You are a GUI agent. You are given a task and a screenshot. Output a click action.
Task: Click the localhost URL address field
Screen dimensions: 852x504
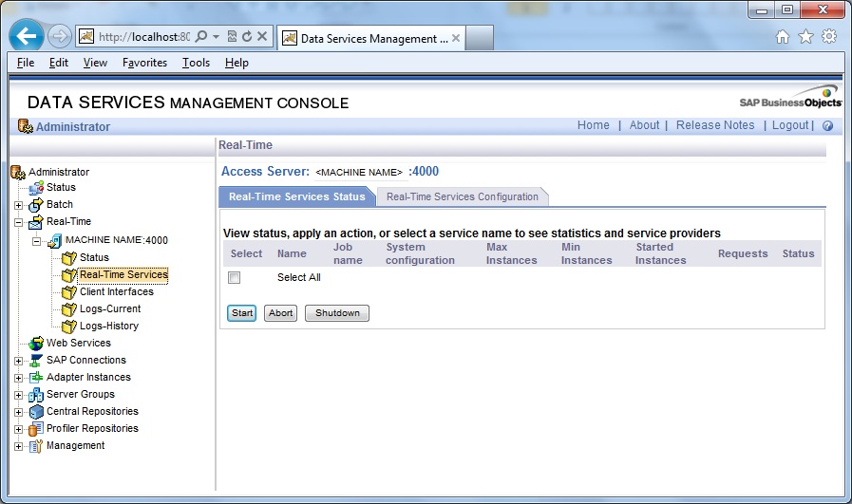coord(144,36)
